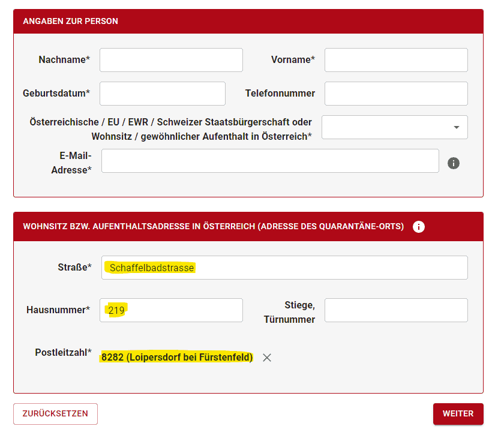Image resolution: width=504 pixels, height=447 pixels.
Task: Click the Wohnsitz bzw. Aufenthaltsadresse header bar
Action: coord(248,227)
